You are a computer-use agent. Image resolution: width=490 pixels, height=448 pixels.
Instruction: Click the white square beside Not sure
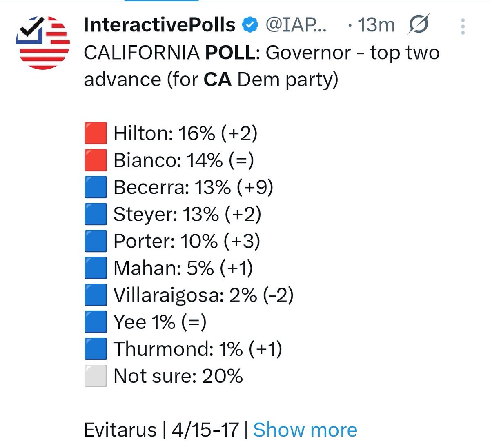pyautogui.click(x=96, y=376)
